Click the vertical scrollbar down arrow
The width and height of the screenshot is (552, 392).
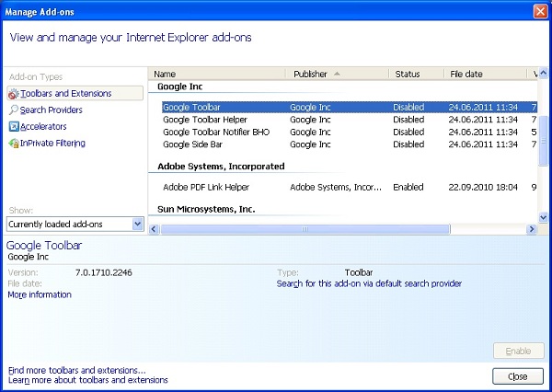click(x=543, y=218)
